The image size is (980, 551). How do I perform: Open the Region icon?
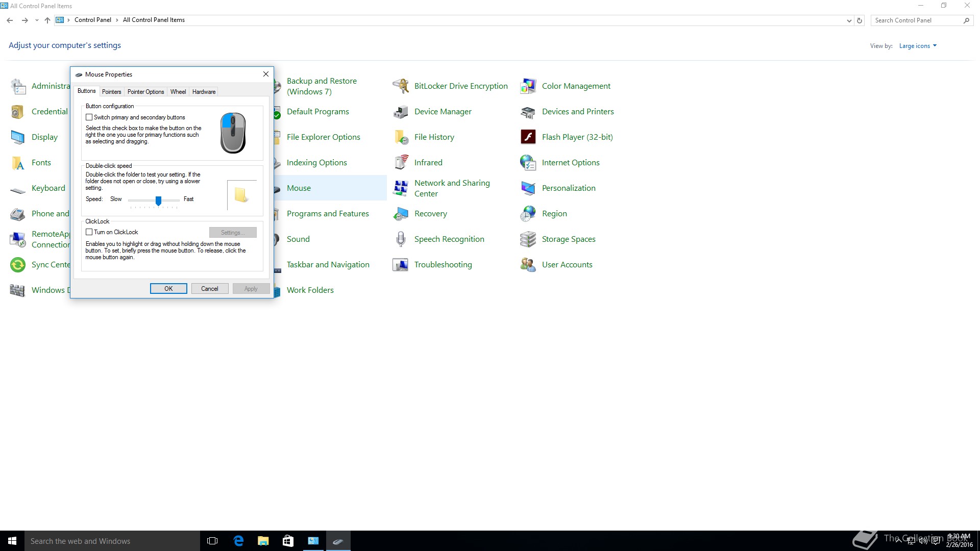pos(528,214)
